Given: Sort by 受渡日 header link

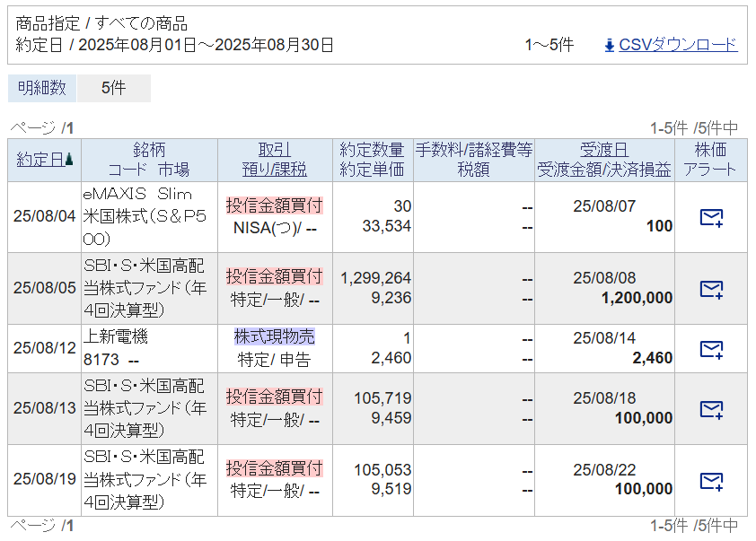Looking at the screenshot, I should pos(604,150).
